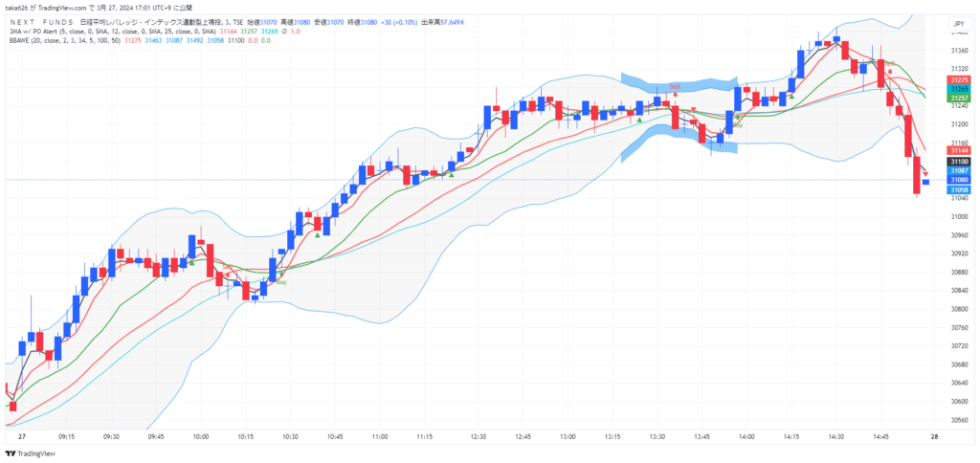This screenshot has height=463, width=980.
Task: Click the red 31275 price label
Action: click(x=958, y=78)
